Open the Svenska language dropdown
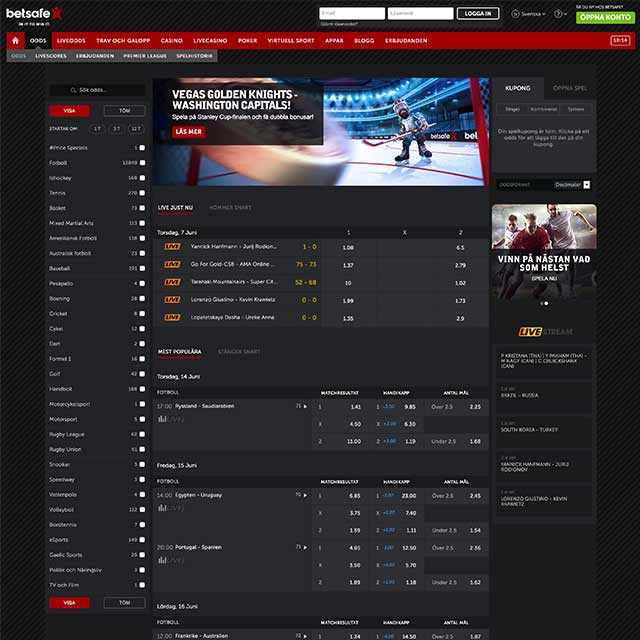This screenshot has width=640, height=640. click(533, 14)
